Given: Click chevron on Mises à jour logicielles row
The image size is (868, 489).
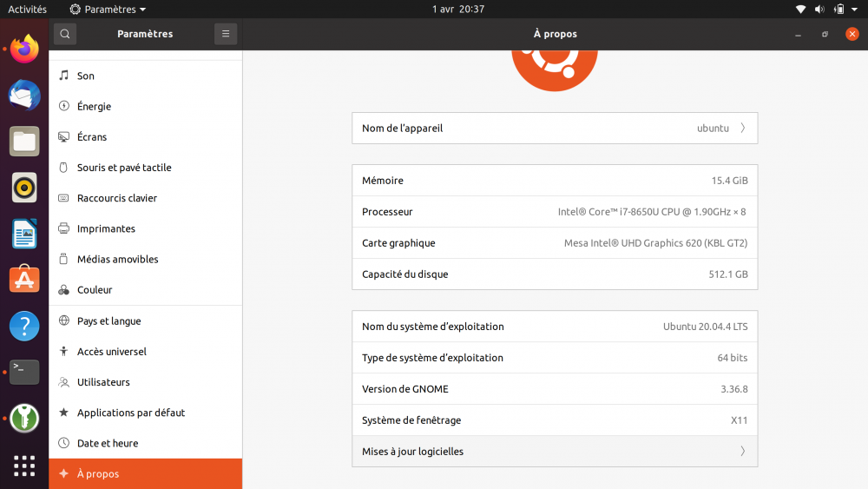Looking at the screenshot, I should pyautogui.click(x=743, y=452).
